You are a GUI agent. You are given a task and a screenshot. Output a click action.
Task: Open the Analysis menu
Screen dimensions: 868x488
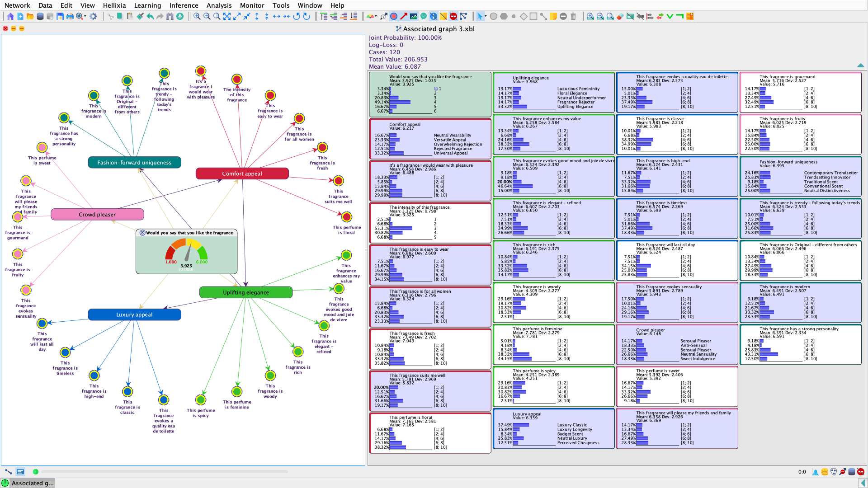click(219, 5)
